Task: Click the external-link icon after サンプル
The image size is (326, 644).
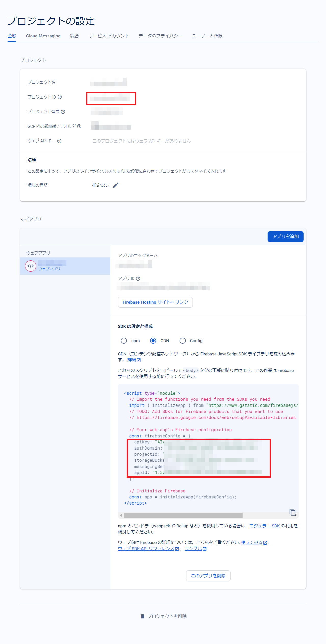Action: tap(205, 549)
